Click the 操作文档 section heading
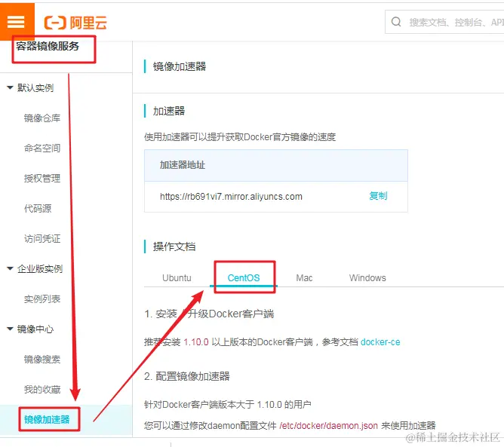Image resolution: width=504 pixels, height=447 pixels. click(174, 246)
